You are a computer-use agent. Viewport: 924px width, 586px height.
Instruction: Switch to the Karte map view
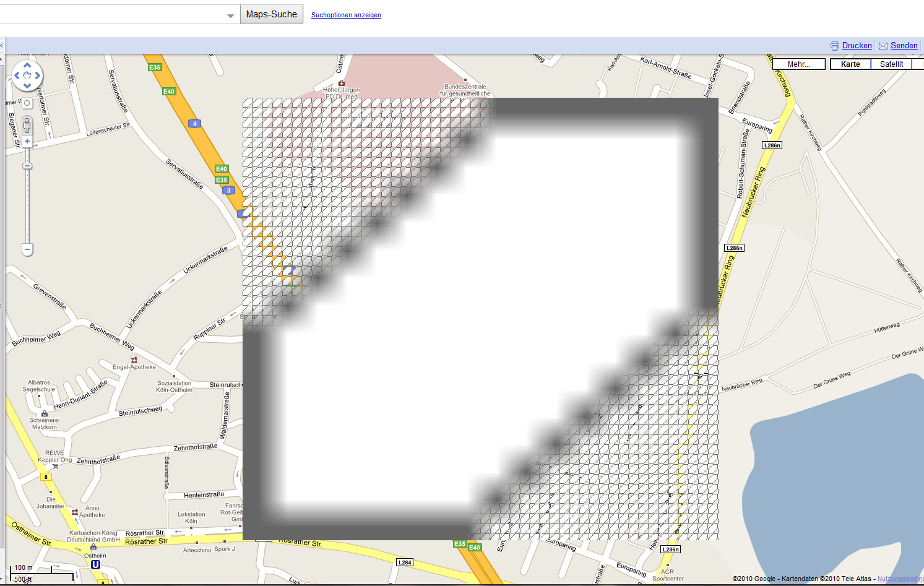coord(850,64)
